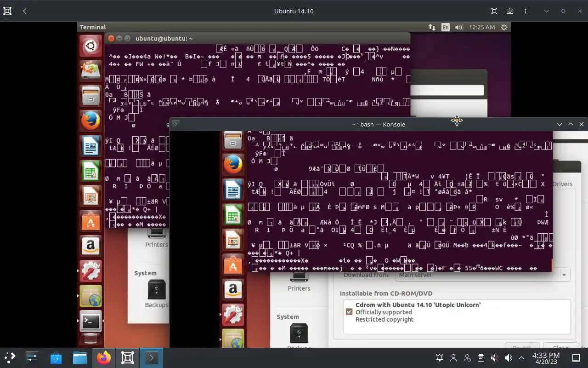Screen dimensions: 588x368
Task: Open Backups under System in left settings window
Action: [x=157, y=293]
